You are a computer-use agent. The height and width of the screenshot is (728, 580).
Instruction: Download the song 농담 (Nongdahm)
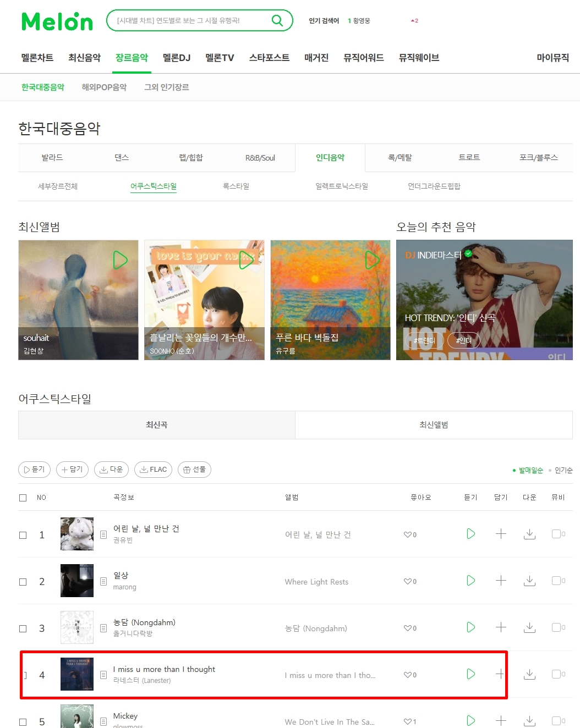tap(529, 627)
